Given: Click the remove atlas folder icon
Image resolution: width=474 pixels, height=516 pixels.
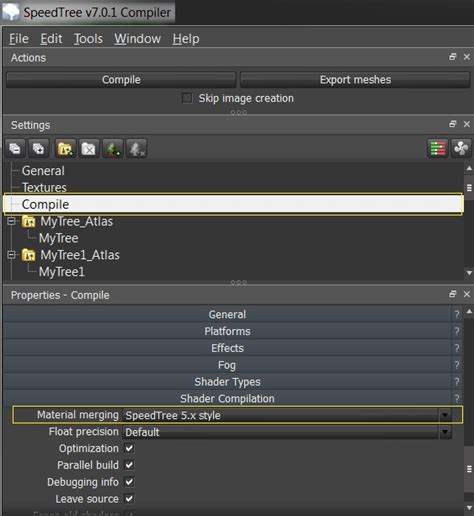Looking at the screenshot, I should click(89, 148).
